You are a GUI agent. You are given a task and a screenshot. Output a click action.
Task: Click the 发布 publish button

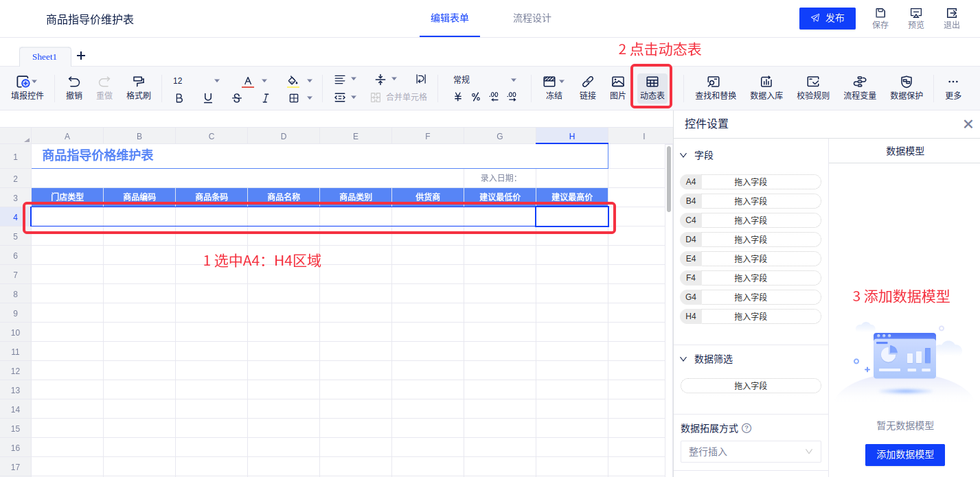coord(827,19)
